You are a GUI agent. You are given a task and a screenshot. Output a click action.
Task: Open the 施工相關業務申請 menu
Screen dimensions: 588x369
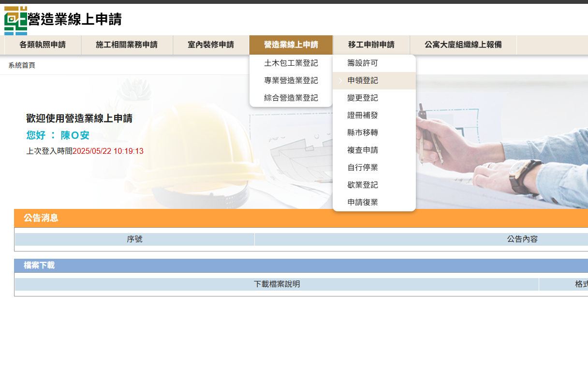(x=127, y=45)
